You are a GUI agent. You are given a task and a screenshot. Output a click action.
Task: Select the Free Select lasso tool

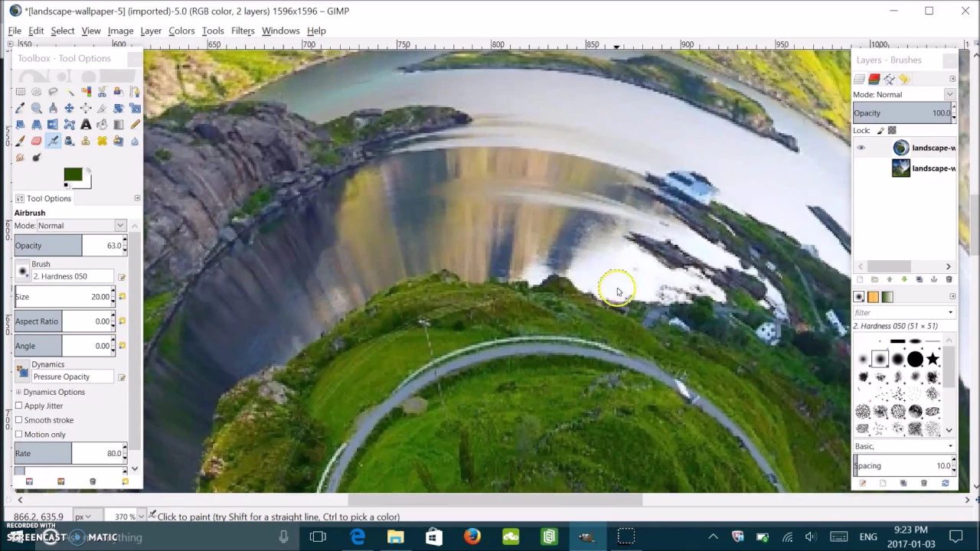pos(53,91)
